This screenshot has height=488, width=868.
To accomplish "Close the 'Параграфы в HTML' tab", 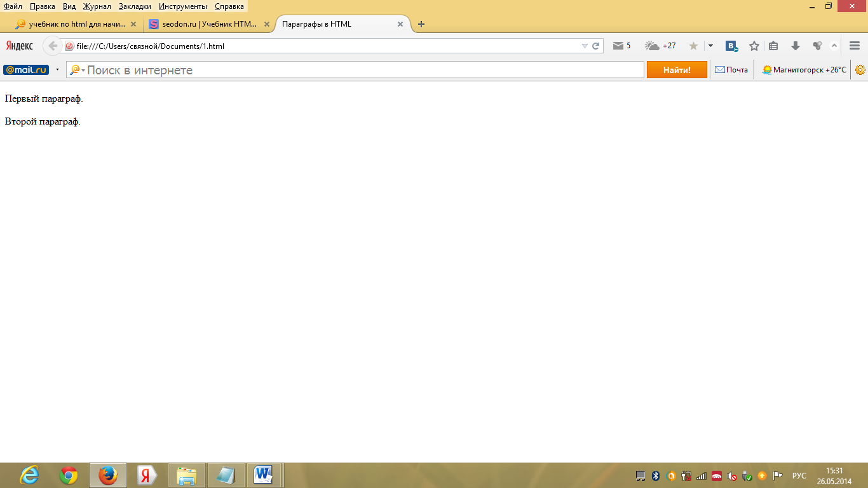I will [x=400, y=24].
